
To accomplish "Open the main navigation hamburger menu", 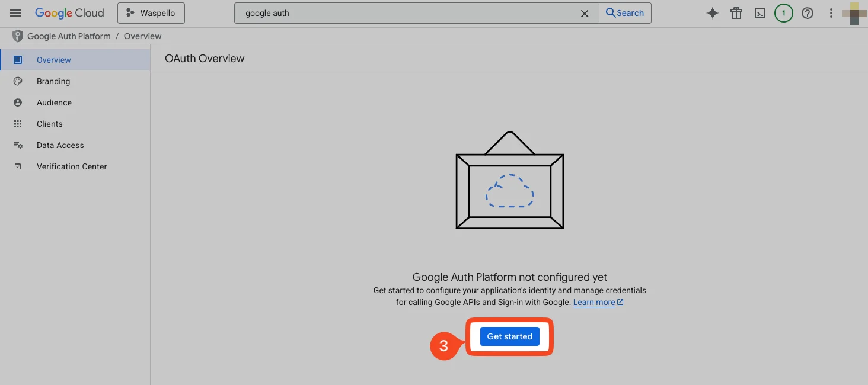I will pos(15,13).
